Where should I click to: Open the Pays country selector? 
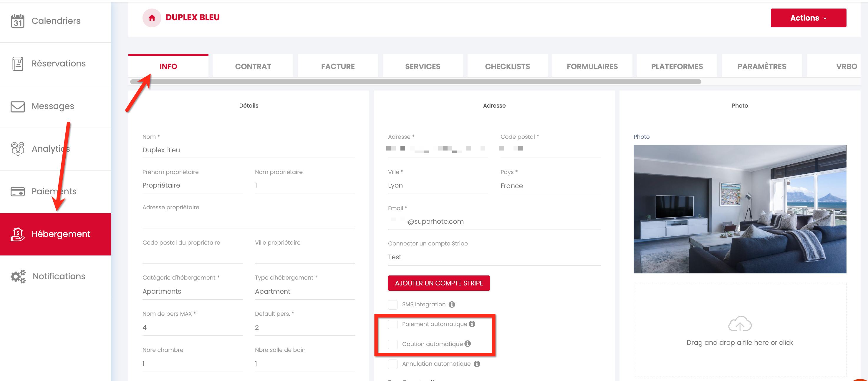tap(550, 186)
